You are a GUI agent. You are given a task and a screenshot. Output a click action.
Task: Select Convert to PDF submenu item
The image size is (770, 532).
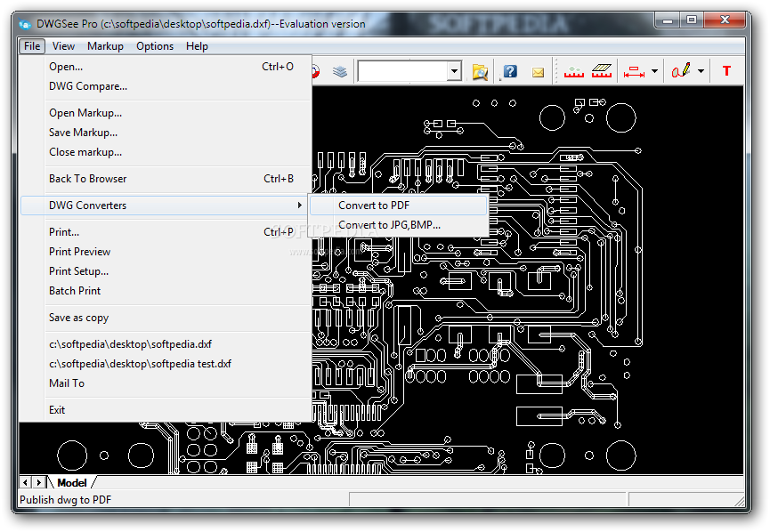click(398, 206)
